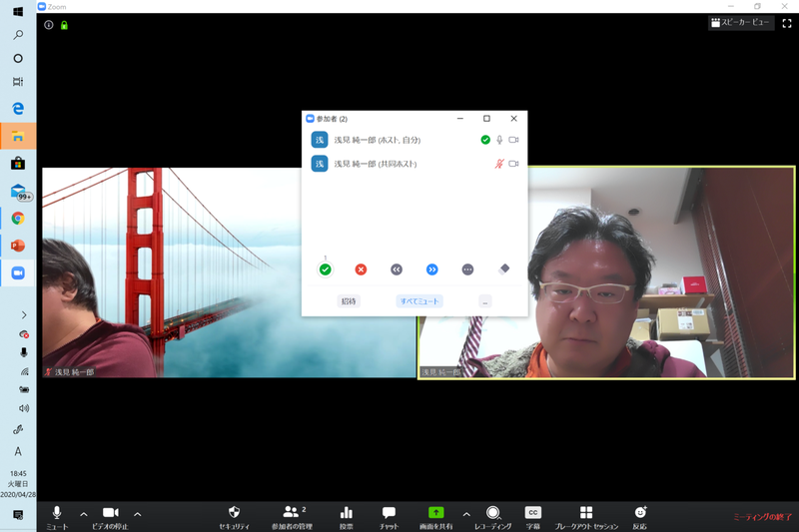
Task: Switch layout via Speaker View button
Action: click(x=741, y=22)
